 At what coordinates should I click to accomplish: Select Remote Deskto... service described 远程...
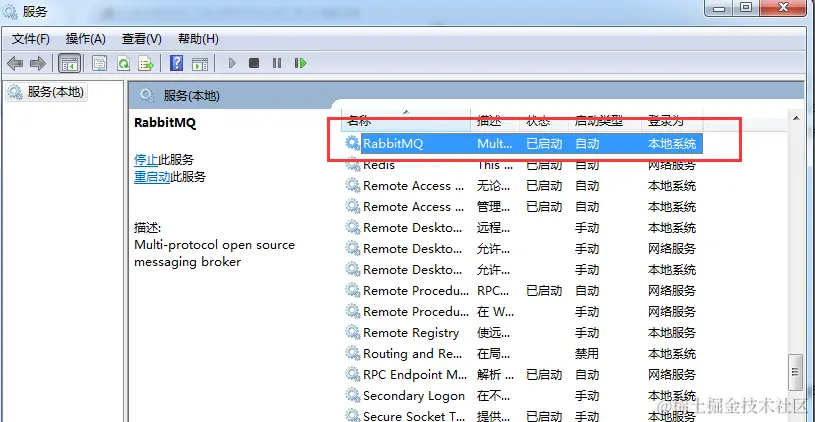(x=523, y=228)
